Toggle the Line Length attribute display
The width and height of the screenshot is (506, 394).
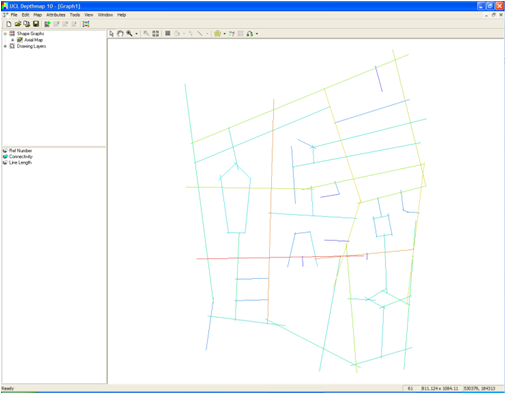click(5, 163)
